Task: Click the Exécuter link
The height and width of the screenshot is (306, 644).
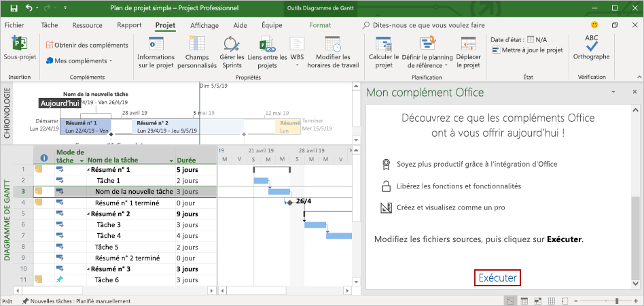Action: pyautogui.click(x=498, y=278)
